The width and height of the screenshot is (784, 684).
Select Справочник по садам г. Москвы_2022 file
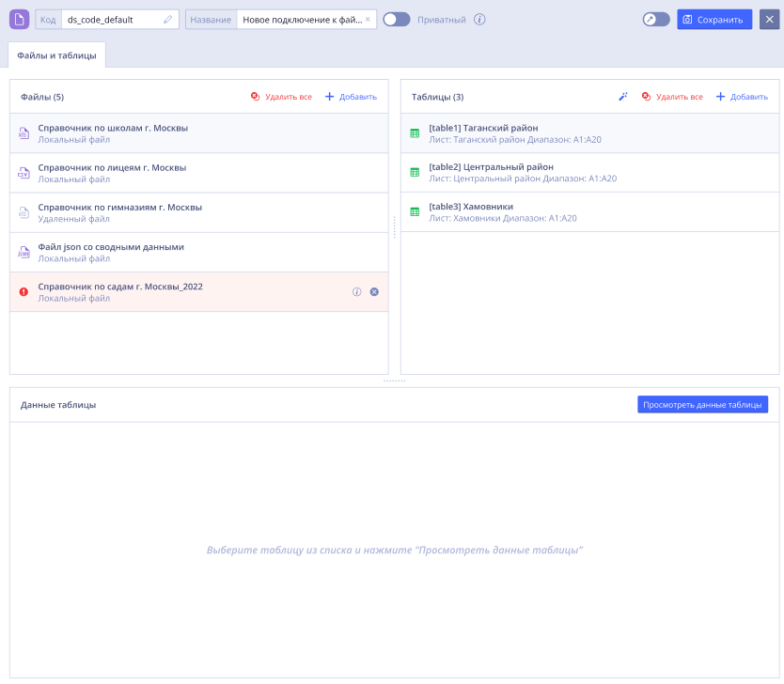tap(199, 292)
